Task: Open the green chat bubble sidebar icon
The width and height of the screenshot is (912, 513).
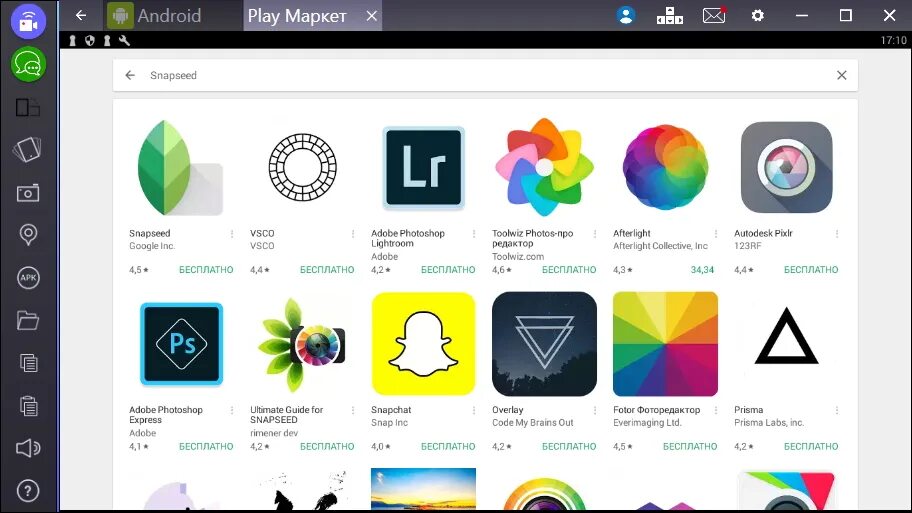Action: click(x=28, y=64)
